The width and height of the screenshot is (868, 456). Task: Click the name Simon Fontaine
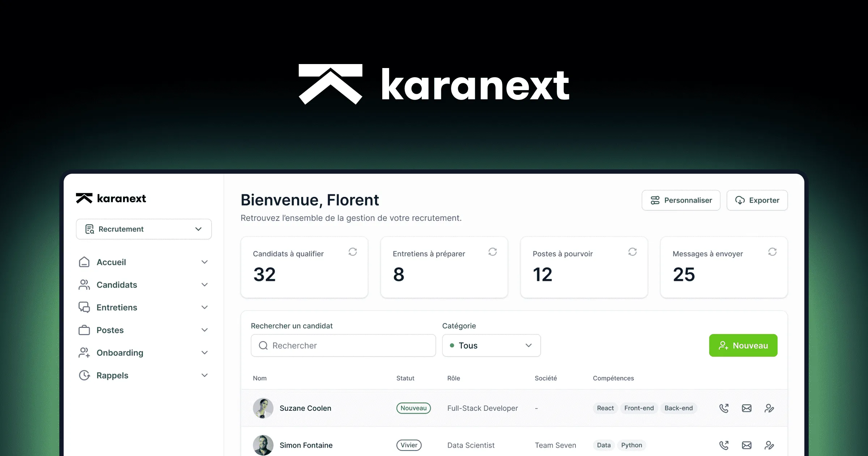(x=306, y=445)
